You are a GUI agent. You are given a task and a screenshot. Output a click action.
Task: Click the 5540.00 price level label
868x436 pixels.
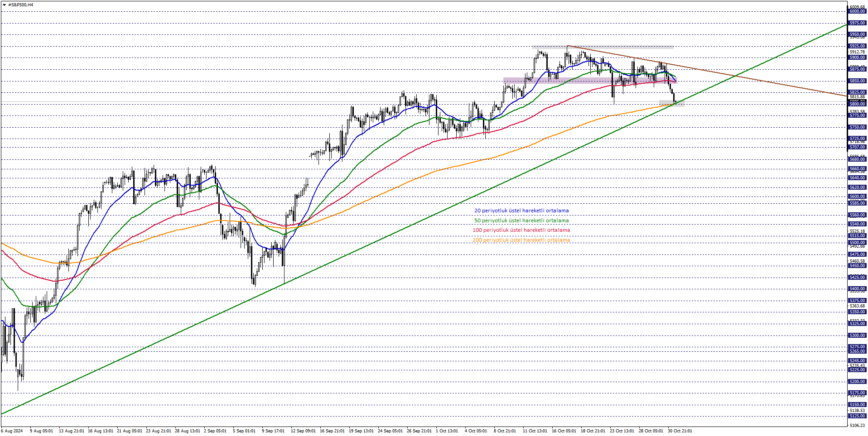click(x=857, y=224)
